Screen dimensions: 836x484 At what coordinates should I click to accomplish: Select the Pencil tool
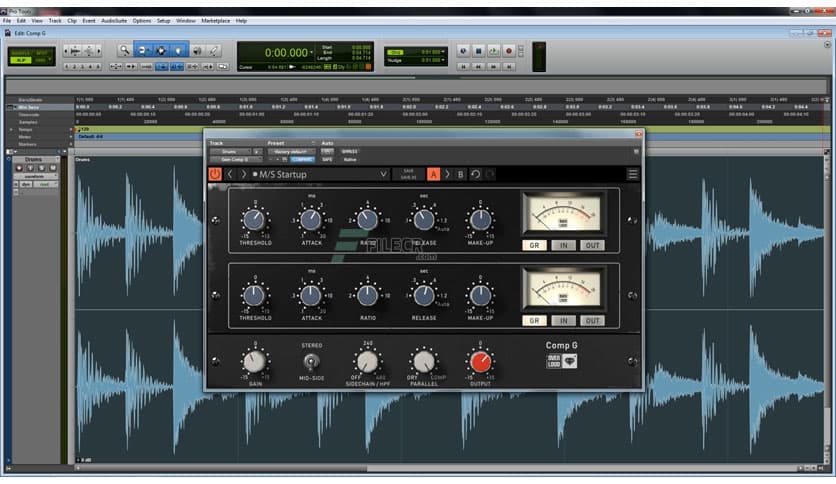click(214, 51)
